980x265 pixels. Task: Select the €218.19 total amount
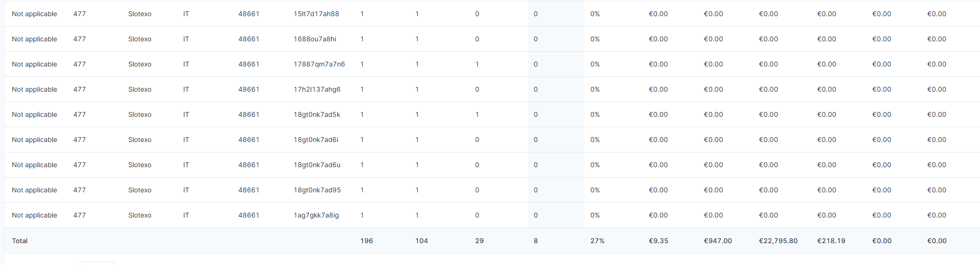click(x=831, y=241)
